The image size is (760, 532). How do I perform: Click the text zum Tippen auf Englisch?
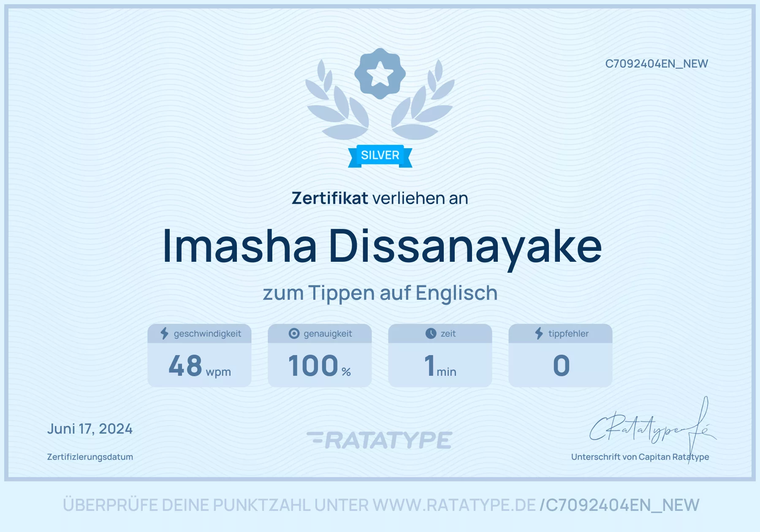tap(380, 293)
